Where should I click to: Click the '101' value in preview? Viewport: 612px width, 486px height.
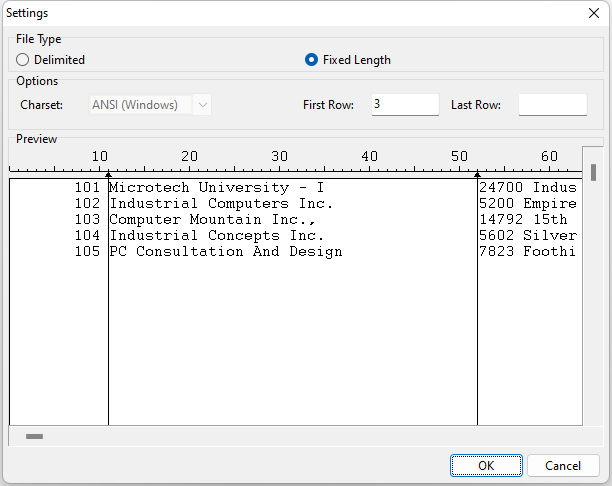tap(87, 187)
